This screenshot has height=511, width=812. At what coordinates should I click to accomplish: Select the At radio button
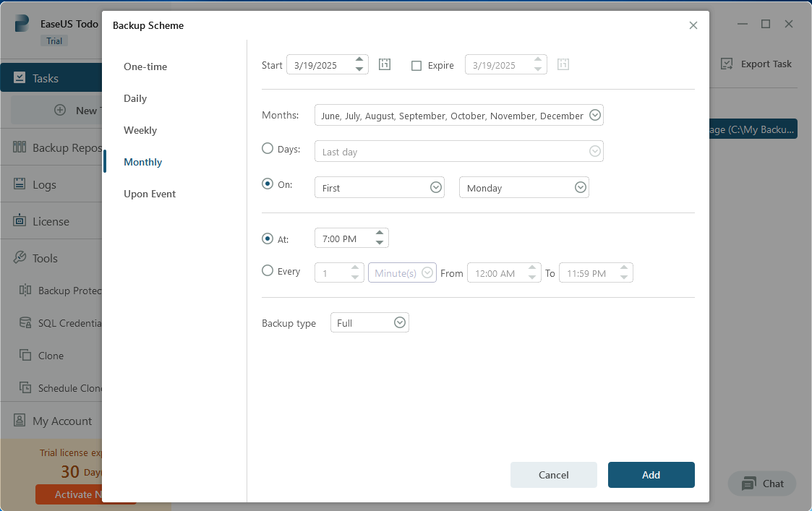click(x=268, y=239)
